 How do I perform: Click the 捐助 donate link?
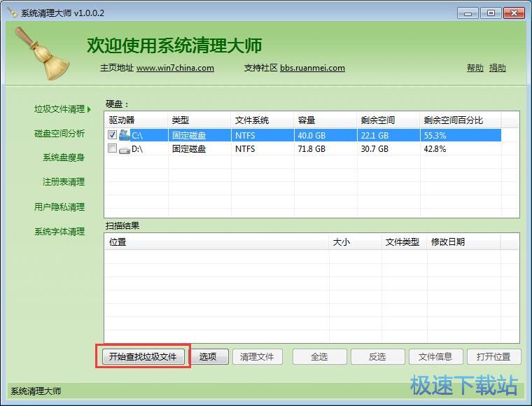point(497,68)
